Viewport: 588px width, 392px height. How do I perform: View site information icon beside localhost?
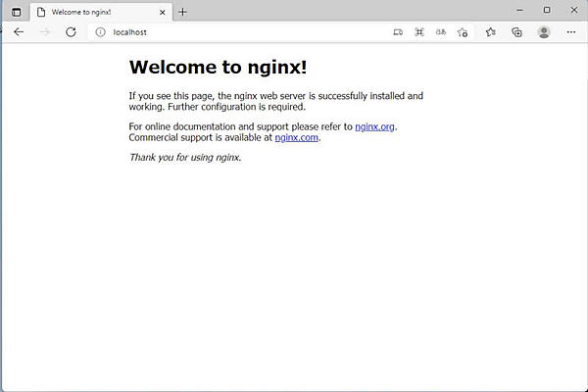(x=100, y=32)
